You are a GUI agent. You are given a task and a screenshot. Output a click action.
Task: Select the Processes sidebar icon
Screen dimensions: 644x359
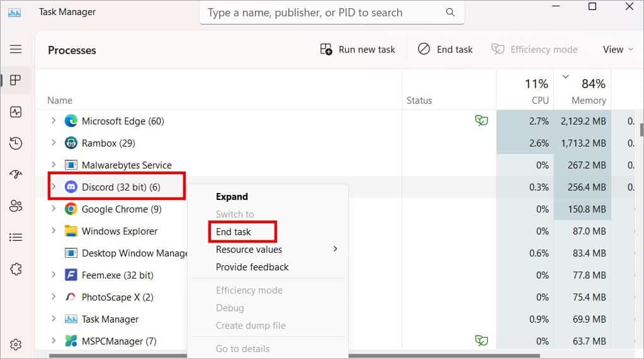point(16,80)
